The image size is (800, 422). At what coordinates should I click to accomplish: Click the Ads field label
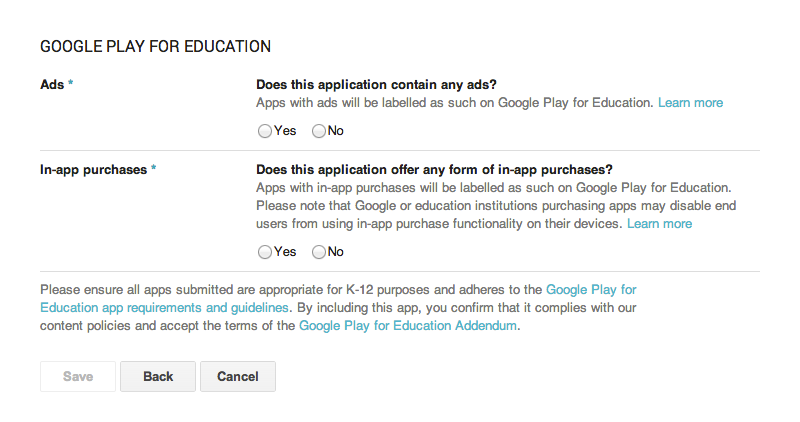pos(51,85)
